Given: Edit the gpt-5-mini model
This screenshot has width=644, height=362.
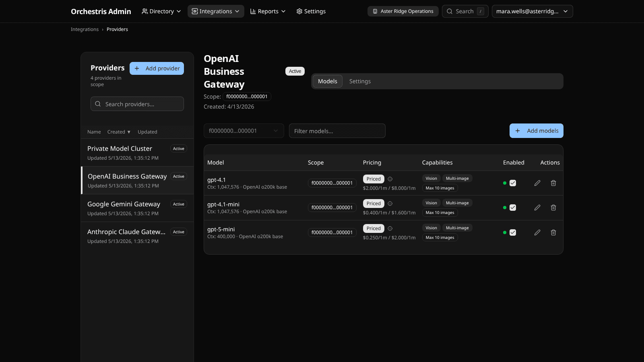Looking at the screenshot, I should (x=537, y=232).
